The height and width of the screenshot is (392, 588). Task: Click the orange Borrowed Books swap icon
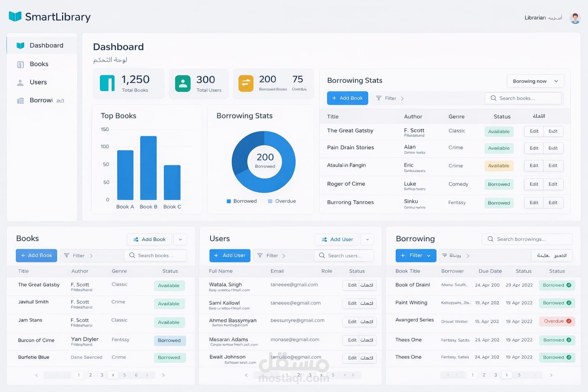click(246, 83)
